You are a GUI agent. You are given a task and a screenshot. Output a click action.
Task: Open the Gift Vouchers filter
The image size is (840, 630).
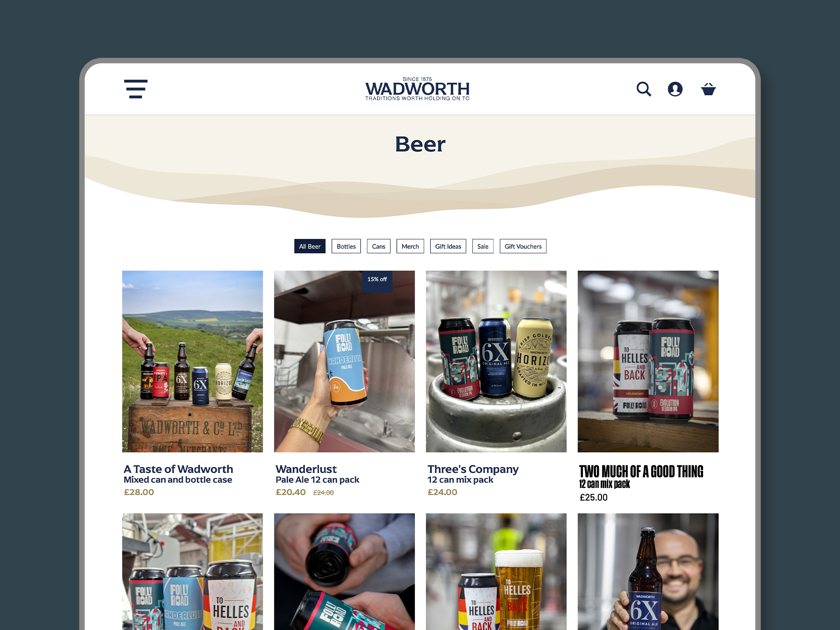pyautogui.click(x=523, y=247)
